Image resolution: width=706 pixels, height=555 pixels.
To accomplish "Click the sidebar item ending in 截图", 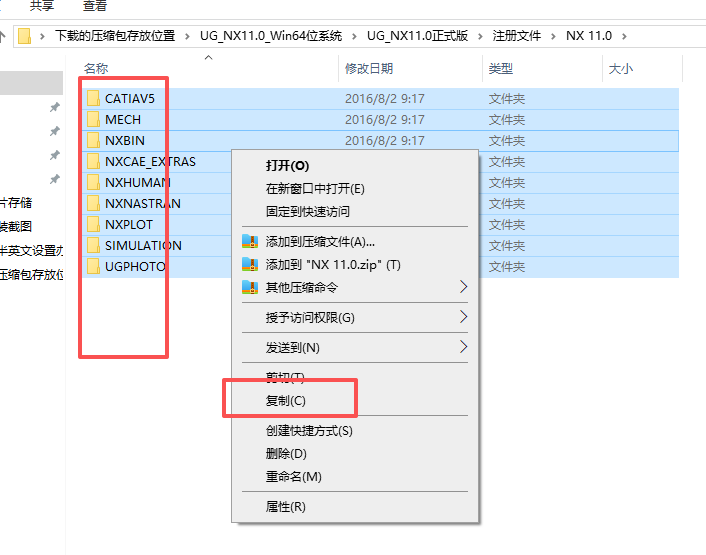I will pos(16,226).
